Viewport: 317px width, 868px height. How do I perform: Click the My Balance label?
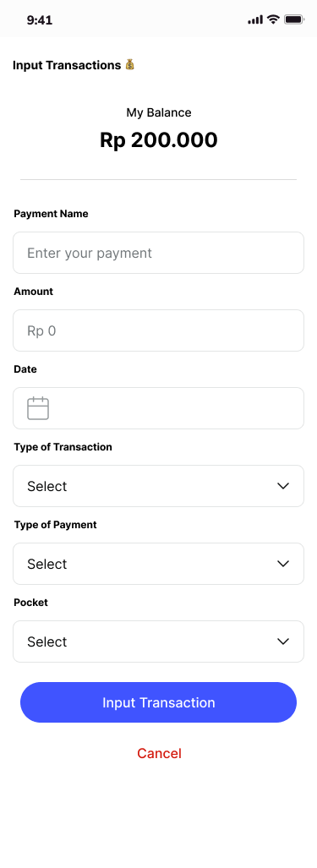pyautogui.click(x=159, y=113)
